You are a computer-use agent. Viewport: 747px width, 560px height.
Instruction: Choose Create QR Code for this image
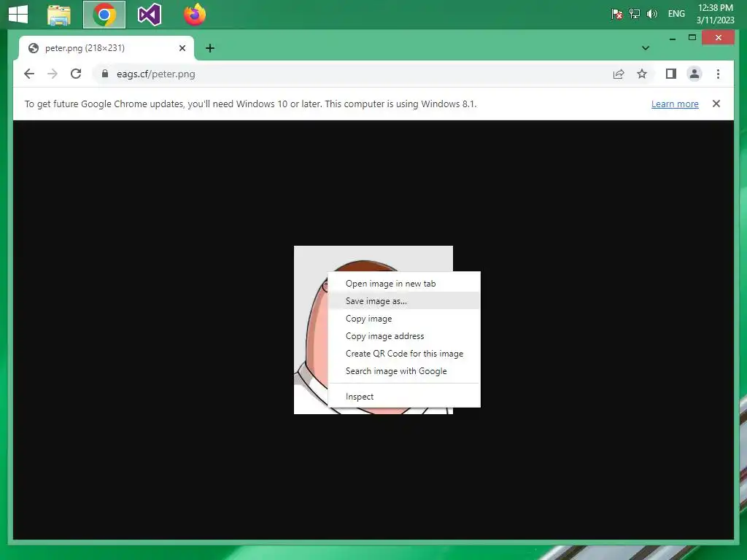pos(404,354)
